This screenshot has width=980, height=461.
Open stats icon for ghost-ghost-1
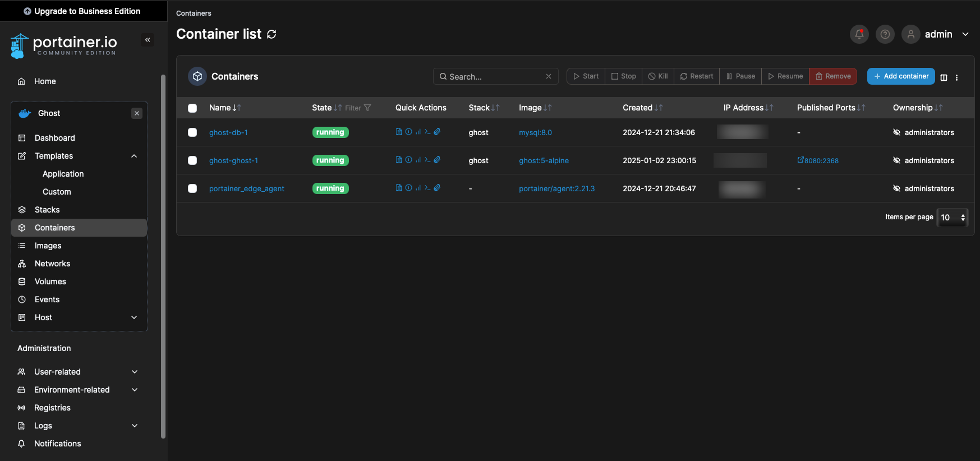pyautogui.click(x=418, y=160)
